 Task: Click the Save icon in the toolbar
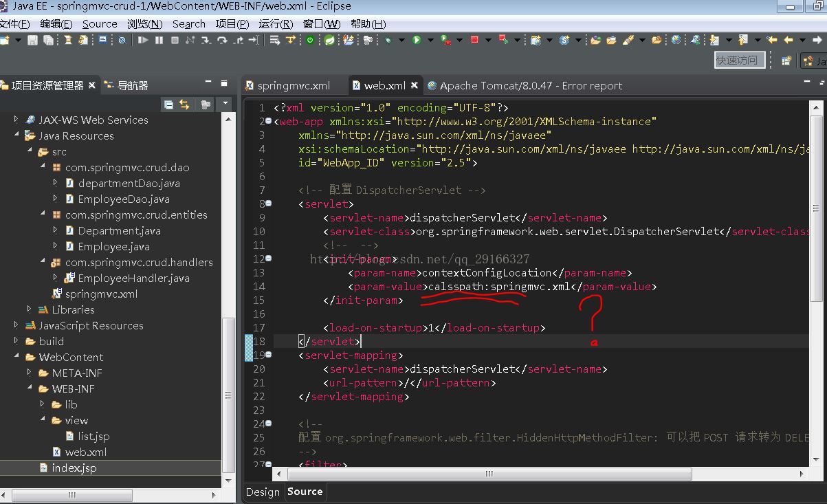pos(32,41)
